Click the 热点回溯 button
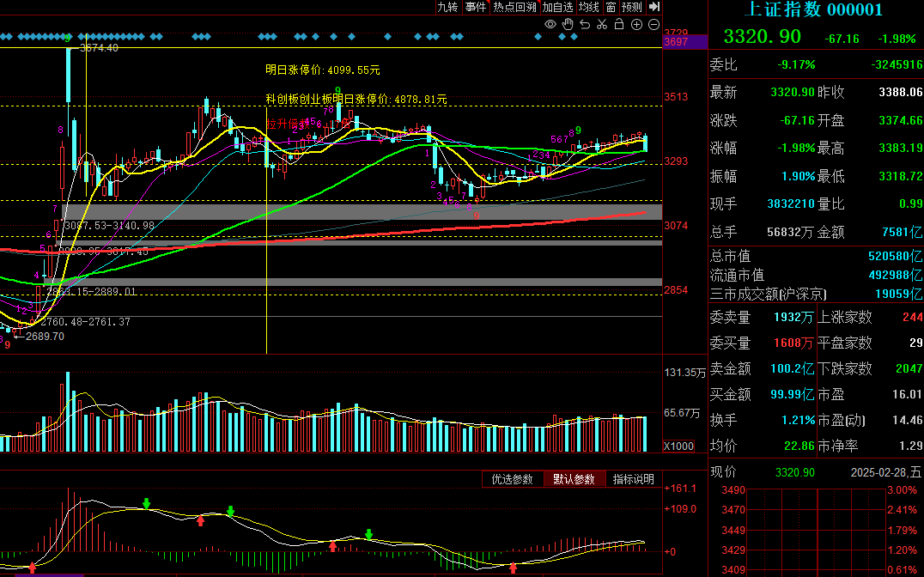 [x=514, y=7]
